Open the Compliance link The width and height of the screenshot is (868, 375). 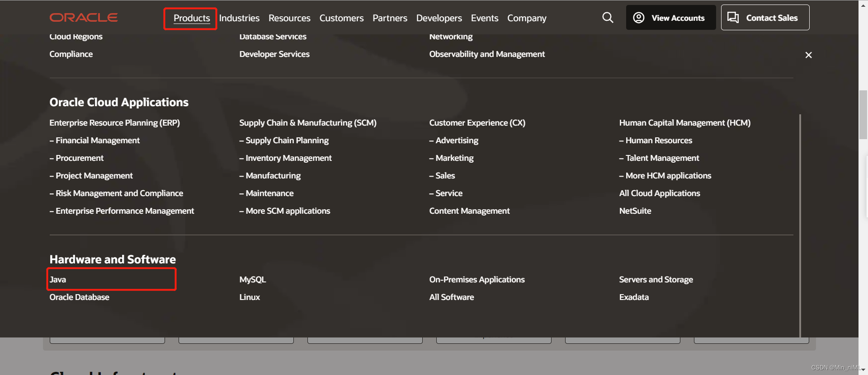[71, 54]
